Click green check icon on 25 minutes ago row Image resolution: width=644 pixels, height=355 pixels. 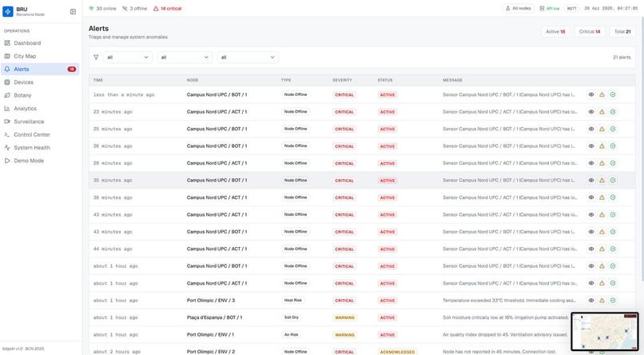click(613, 129)
